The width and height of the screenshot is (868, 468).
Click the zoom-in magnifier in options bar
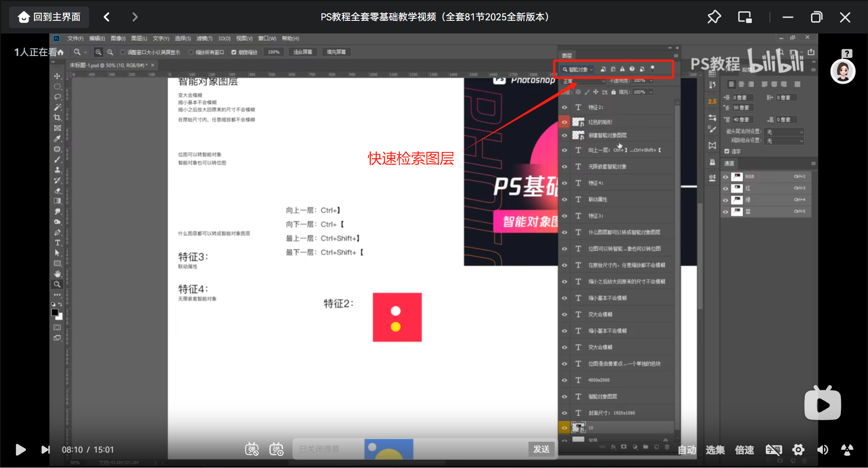(99, 52)
